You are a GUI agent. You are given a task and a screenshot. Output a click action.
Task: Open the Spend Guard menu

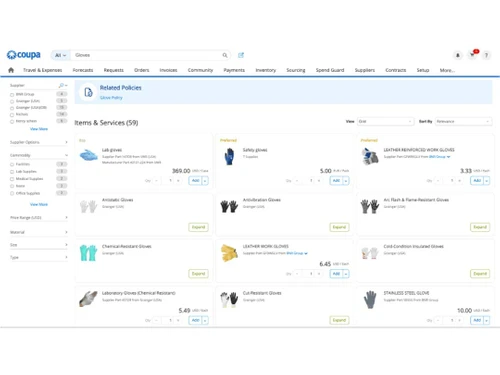pyautogui.click(x=330, y=70)
